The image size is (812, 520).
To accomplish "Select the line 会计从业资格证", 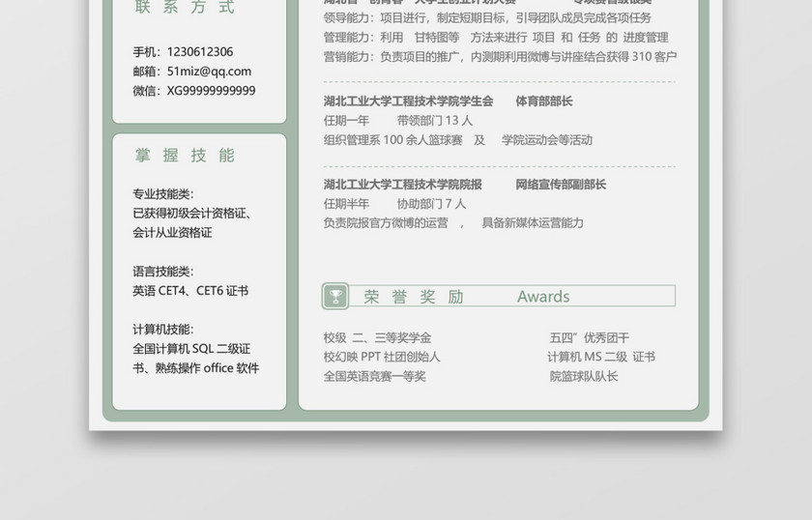I will [172, 233].
